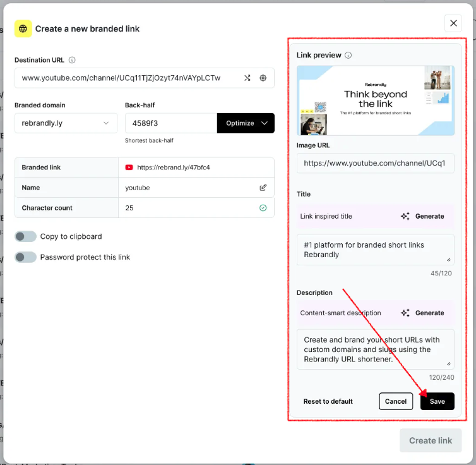
Task: Click the Name value youtube
Action: coord(138,188)
